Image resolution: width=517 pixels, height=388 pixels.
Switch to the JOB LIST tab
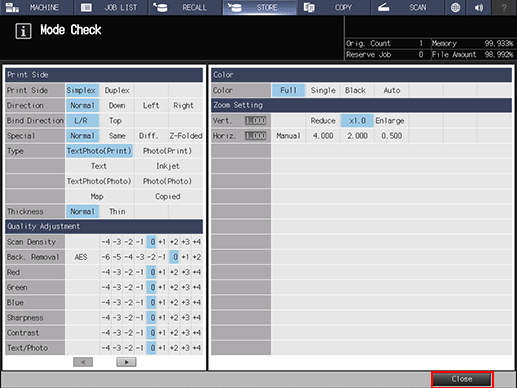pos(111,7)
